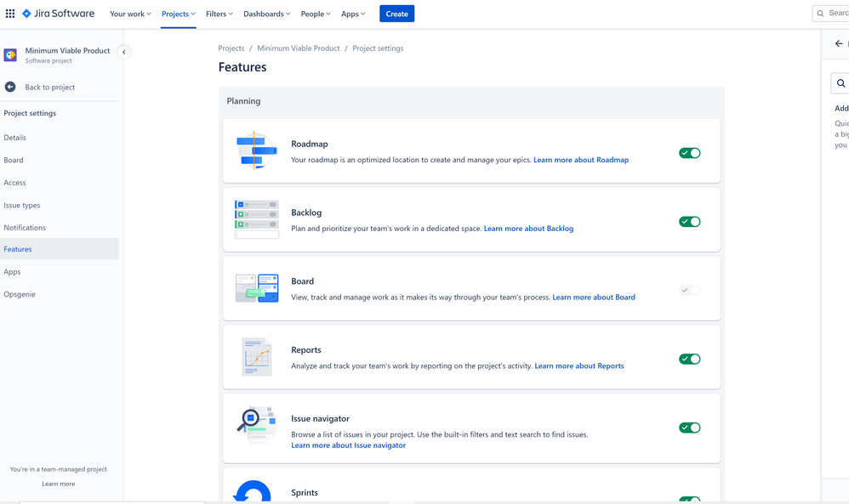Open the Dashboards dropdown menu

coord(267,14)
